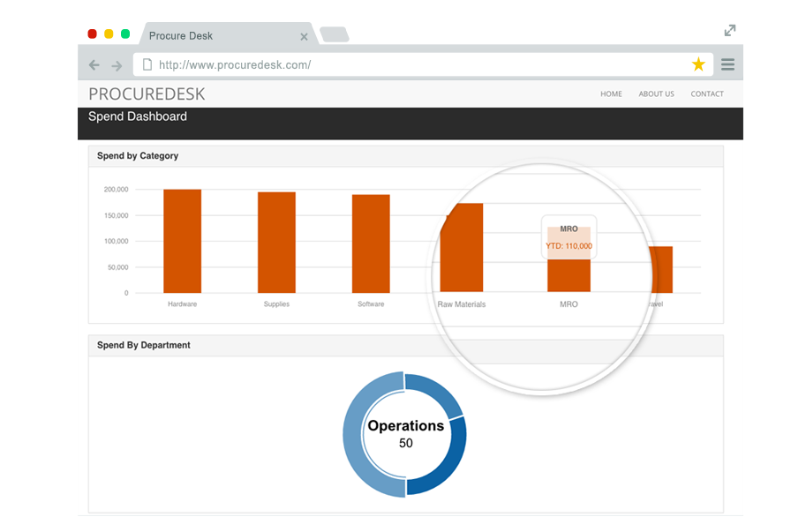Click the Operations label in donut chart
This screenshot has height=532, width=806.
tap(405, 426)
